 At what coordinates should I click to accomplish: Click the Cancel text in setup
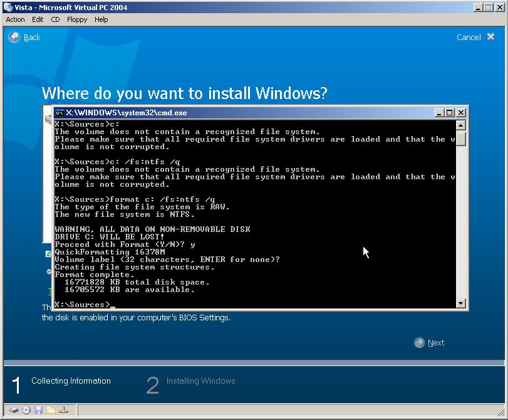coord(469,37)
